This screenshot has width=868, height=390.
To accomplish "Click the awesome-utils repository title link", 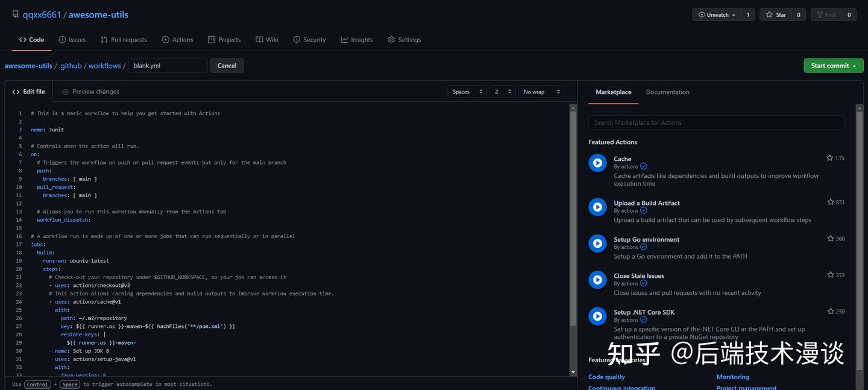I will point(98,14).
